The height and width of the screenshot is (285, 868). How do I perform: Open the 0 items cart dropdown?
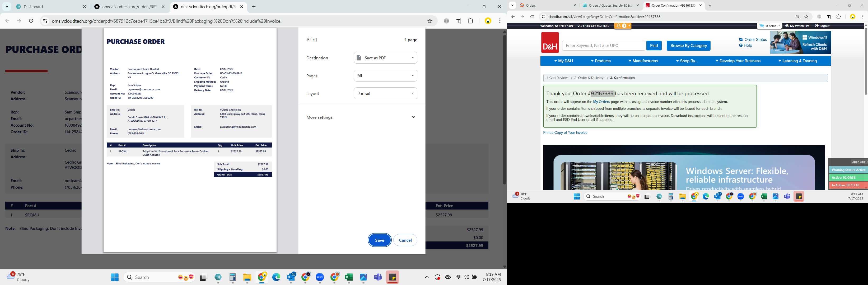point(769,26)
